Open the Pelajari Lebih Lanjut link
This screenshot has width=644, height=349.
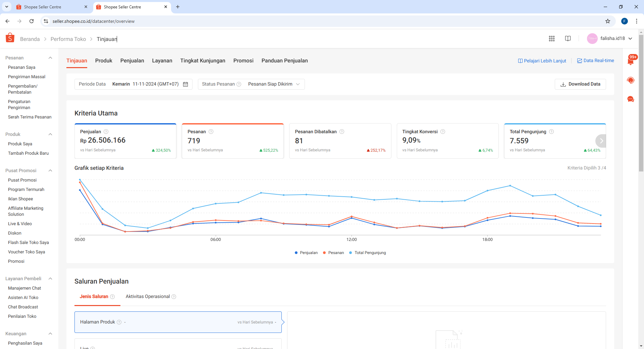542,61
